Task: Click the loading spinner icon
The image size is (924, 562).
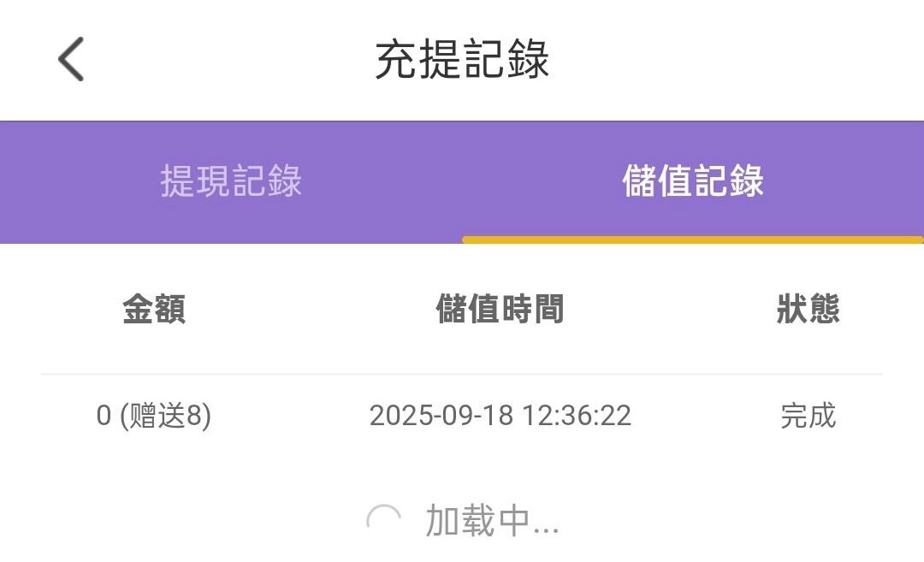Action: coord(383,520)
